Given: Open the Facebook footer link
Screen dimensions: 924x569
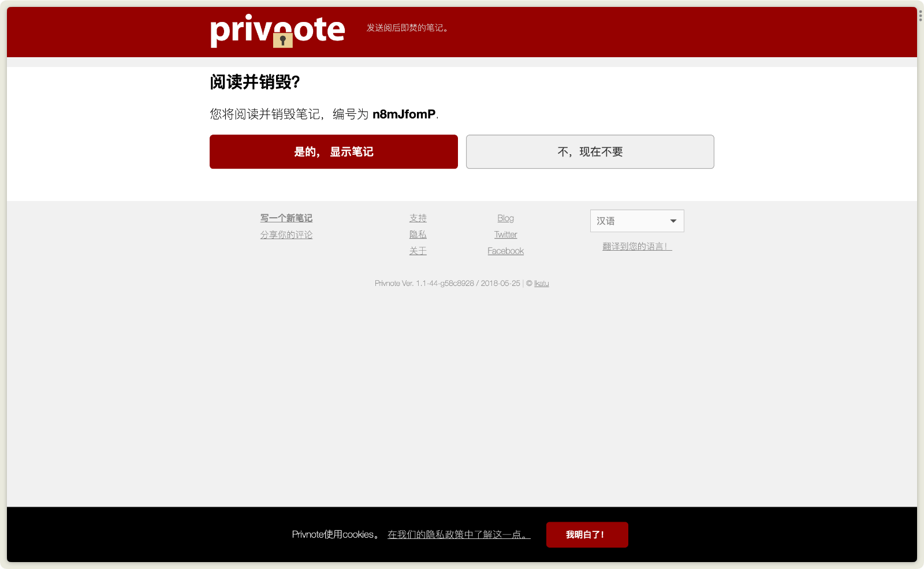Looking at the screenshot, I should point(505,251).
